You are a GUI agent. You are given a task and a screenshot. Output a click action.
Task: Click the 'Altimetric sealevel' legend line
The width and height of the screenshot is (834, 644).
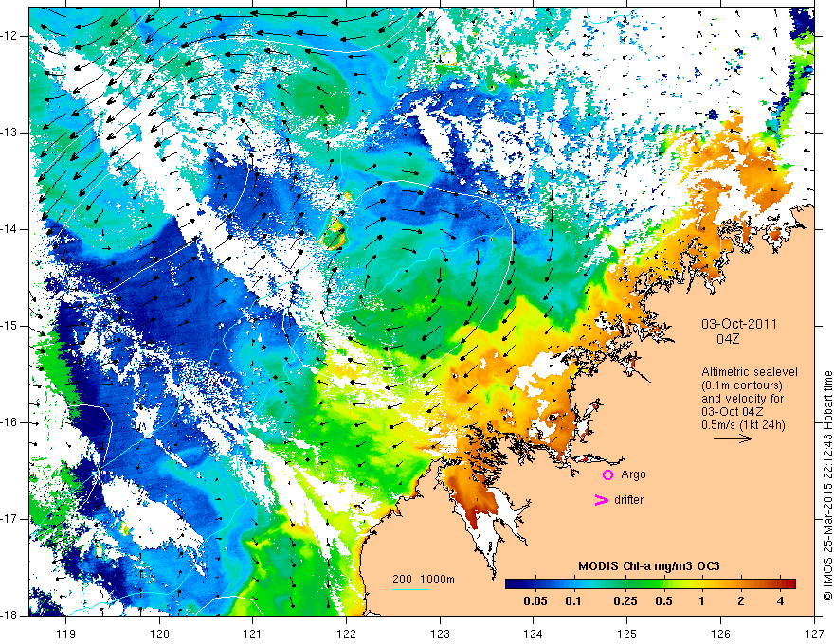749,372
